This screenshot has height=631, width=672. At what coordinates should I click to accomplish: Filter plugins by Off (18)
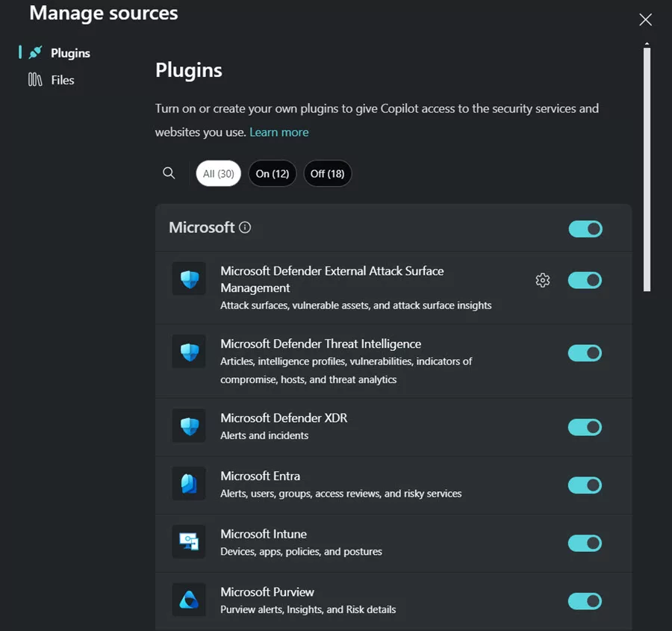[x=328, y=173]
